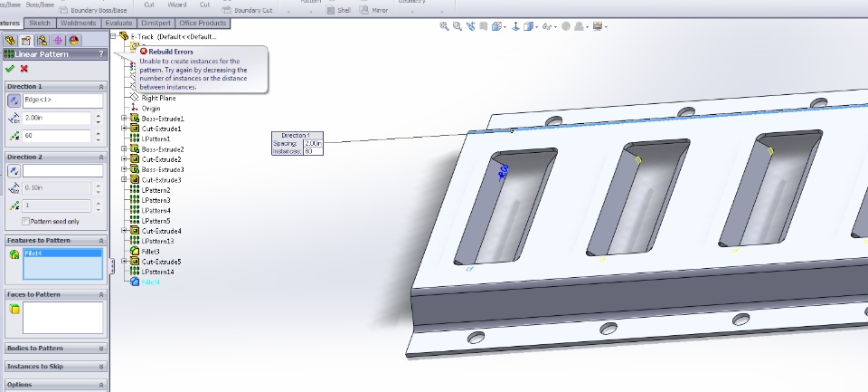This screenshot has width=868, height=392.
Task: Click the Rebuild Errors red icon
Action: pos(144,52)
